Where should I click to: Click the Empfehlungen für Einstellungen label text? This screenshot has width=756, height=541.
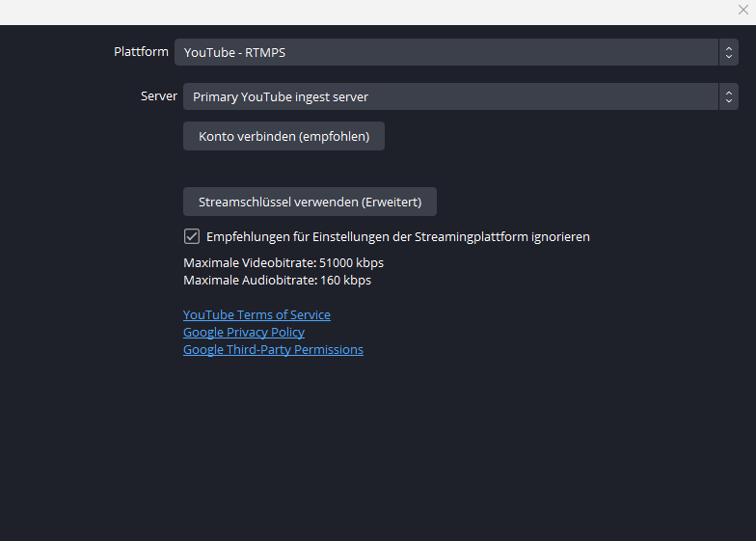coord(397,236)
